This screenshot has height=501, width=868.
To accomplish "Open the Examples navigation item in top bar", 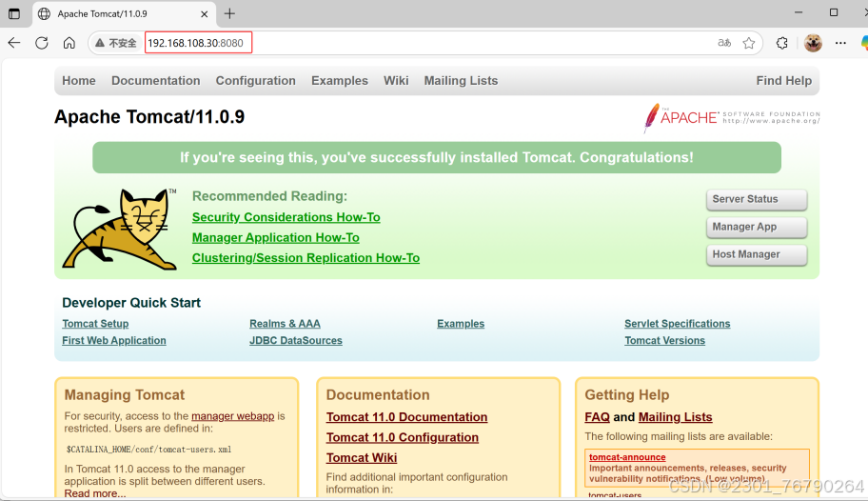I will 340,81.
